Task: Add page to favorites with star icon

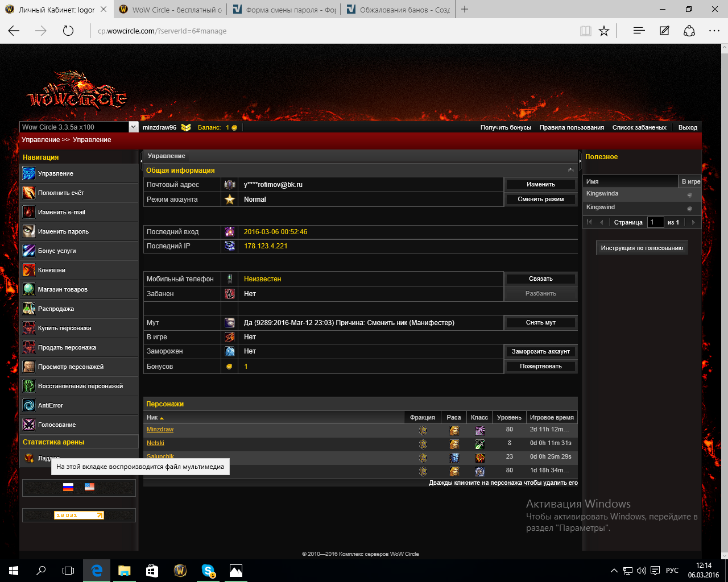Action: [x=604, y=31]
